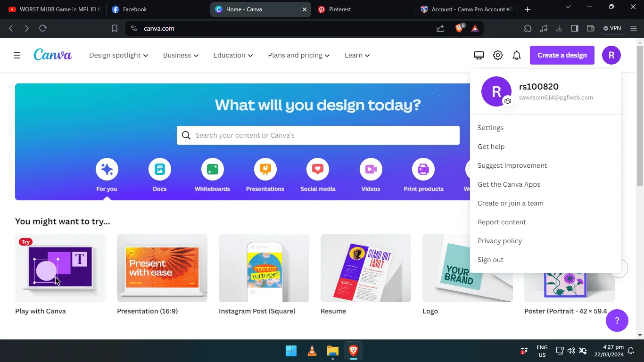This screenshot has width=644, height=362.
Task: Click the VPN button
Action: click(612, 28)
